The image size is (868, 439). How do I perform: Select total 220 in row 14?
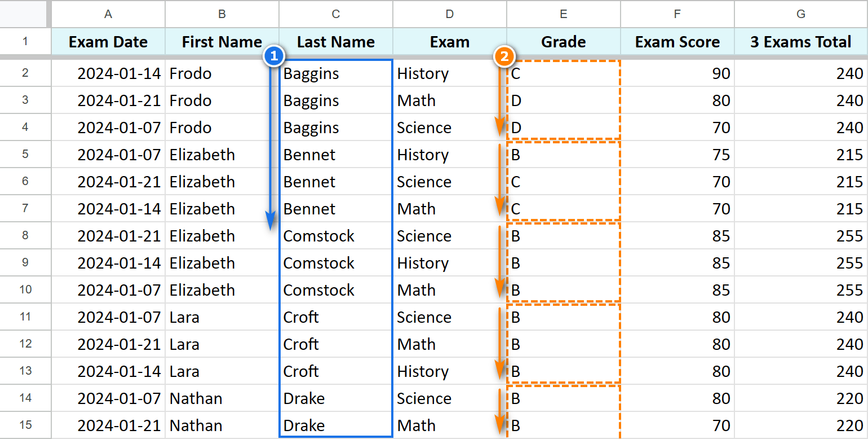coord(801,398)
